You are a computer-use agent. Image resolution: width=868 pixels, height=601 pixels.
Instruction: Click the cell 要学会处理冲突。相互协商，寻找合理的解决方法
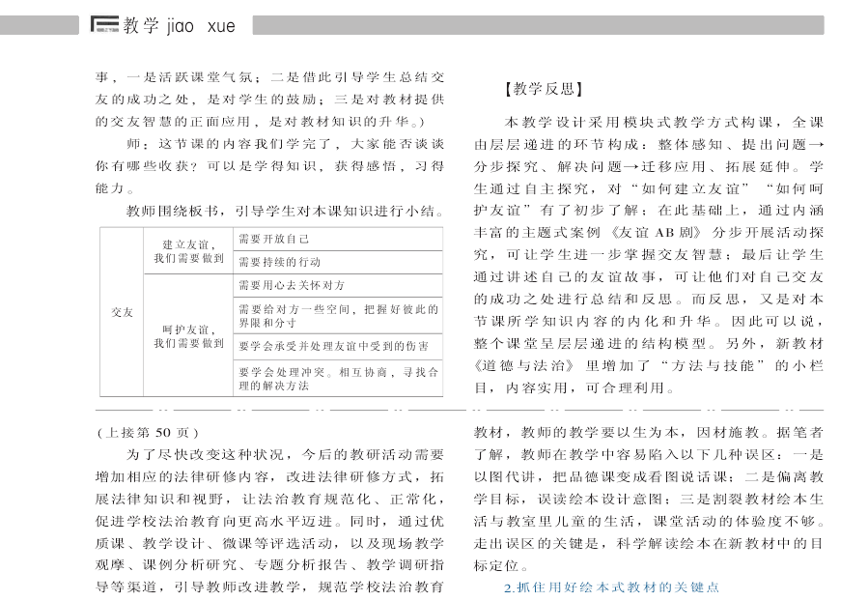click(x=338, y=379)
